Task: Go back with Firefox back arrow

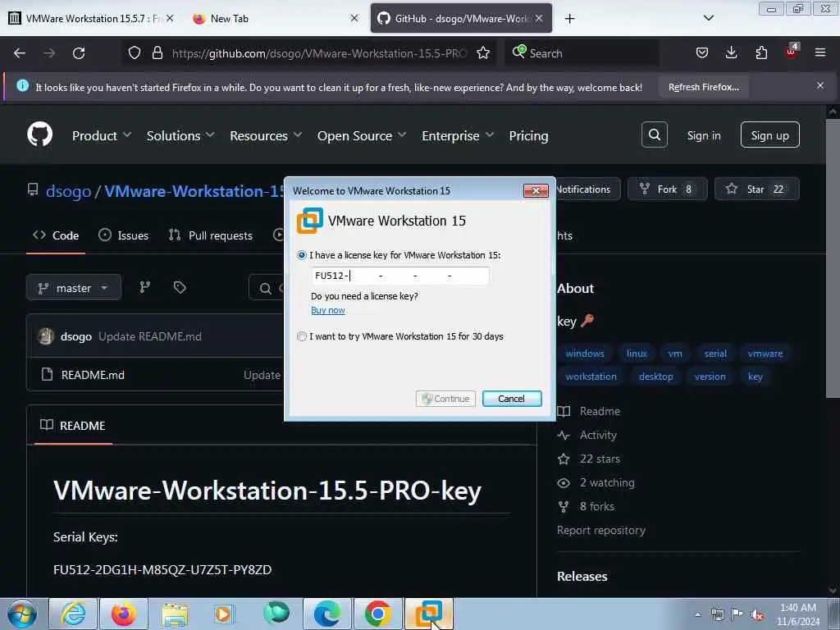Action: point(20,53)
